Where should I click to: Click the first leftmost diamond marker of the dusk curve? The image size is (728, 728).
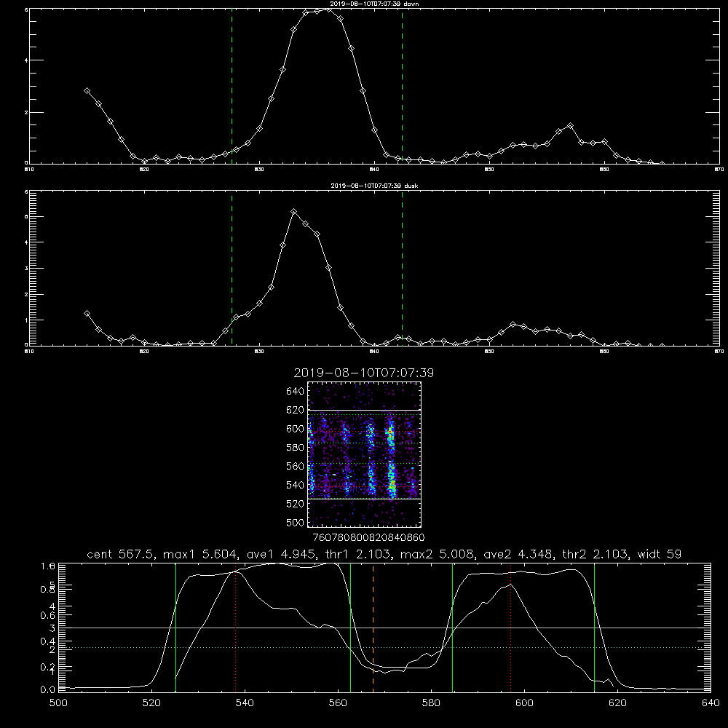[x=87, y=313]
